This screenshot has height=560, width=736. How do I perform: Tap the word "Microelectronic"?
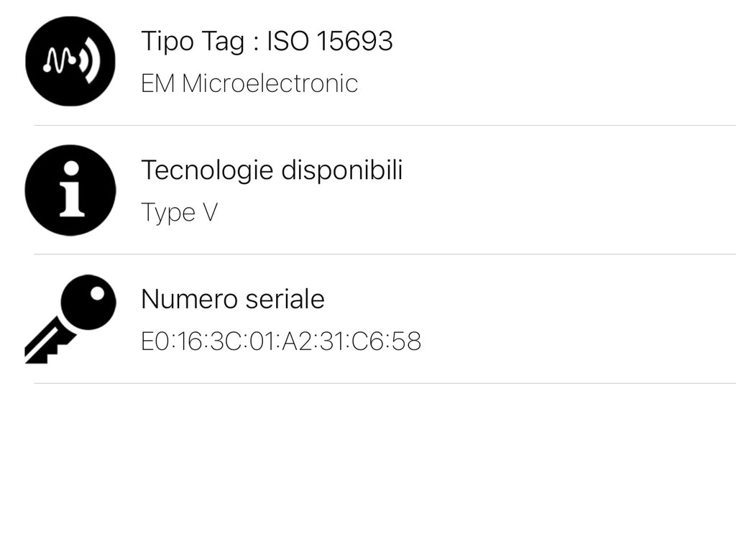pos(270,83)
